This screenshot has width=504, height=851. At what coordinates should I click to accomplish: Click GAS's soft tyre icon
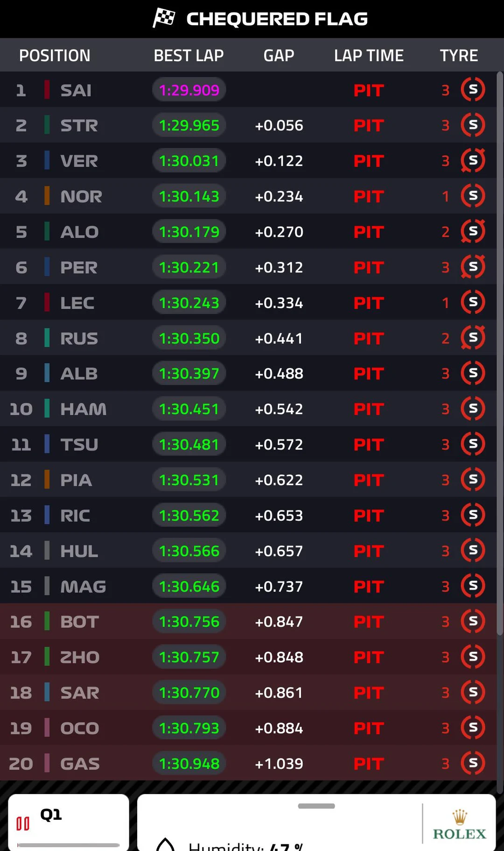473,763
